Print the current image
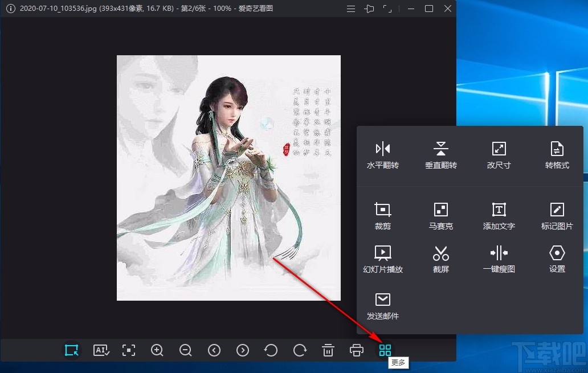The height and width of the screenshot is (373, 588). point(357,350)
